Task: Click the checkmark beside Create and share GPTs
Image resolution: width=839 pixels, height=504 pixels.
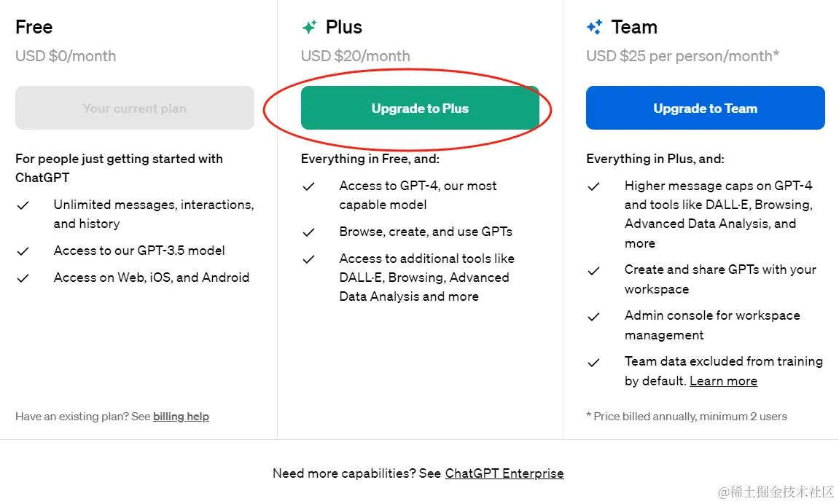Action: [594, 270]
